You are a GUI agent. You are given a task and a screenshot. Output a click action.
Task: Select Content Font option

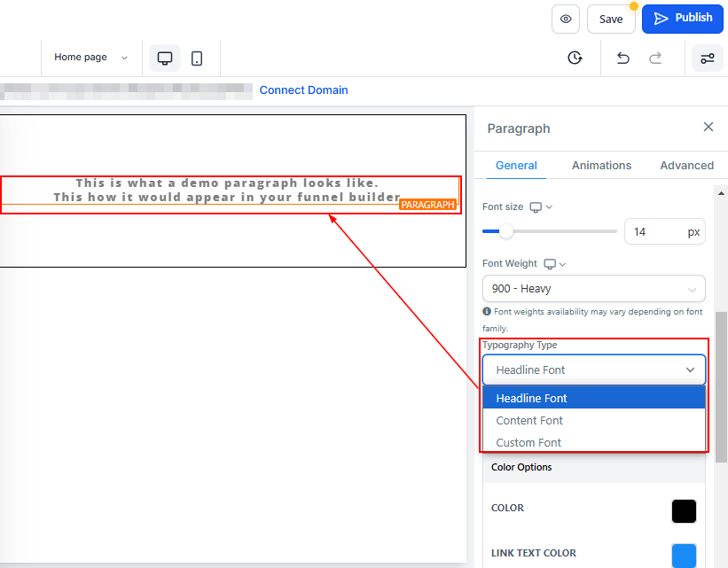click(529, 421)
